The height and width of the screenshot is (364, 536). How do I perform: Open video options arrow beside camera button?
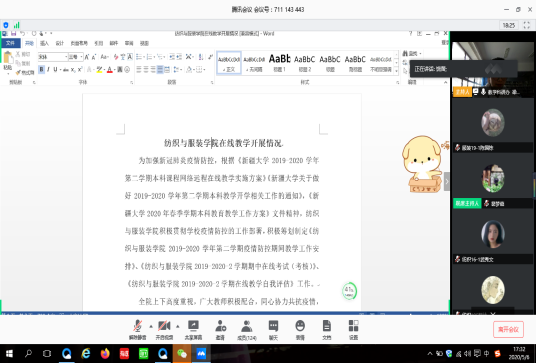coord(178,326)
